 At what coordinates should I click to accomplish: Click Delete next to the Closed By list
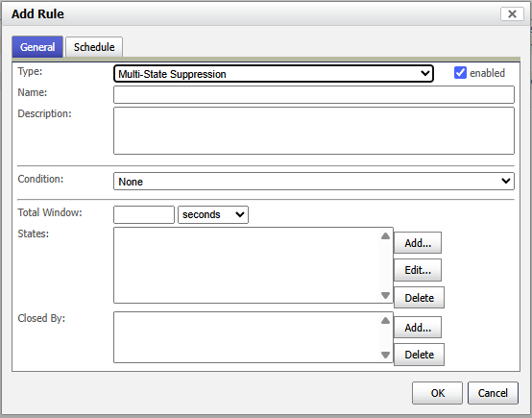pyautogui.click(x=419, y=355)
